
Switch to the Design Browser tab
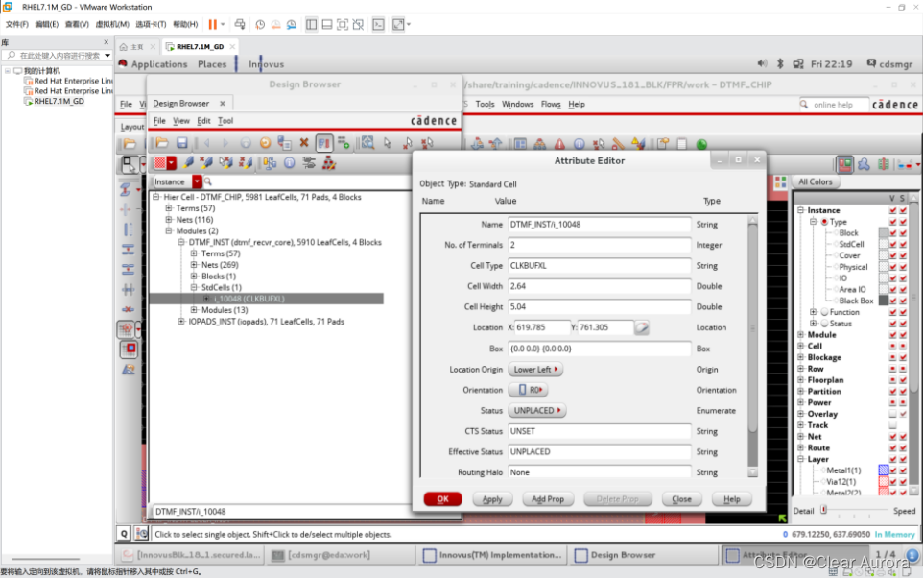181,104
